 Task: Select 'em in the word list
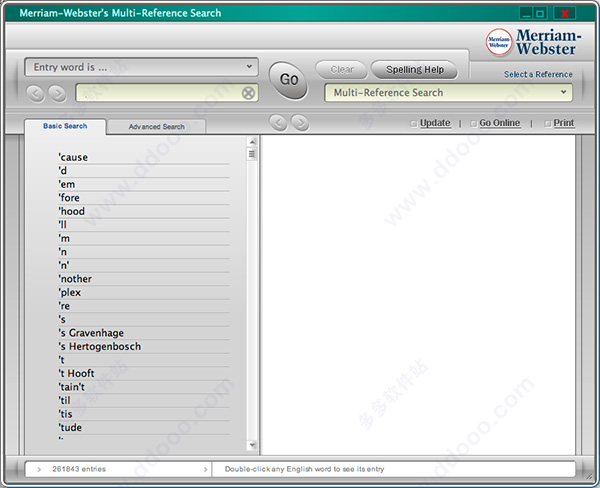point(143,184)
